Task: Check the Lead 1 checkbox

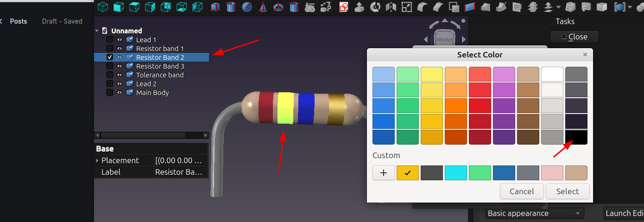Action: 110,40
